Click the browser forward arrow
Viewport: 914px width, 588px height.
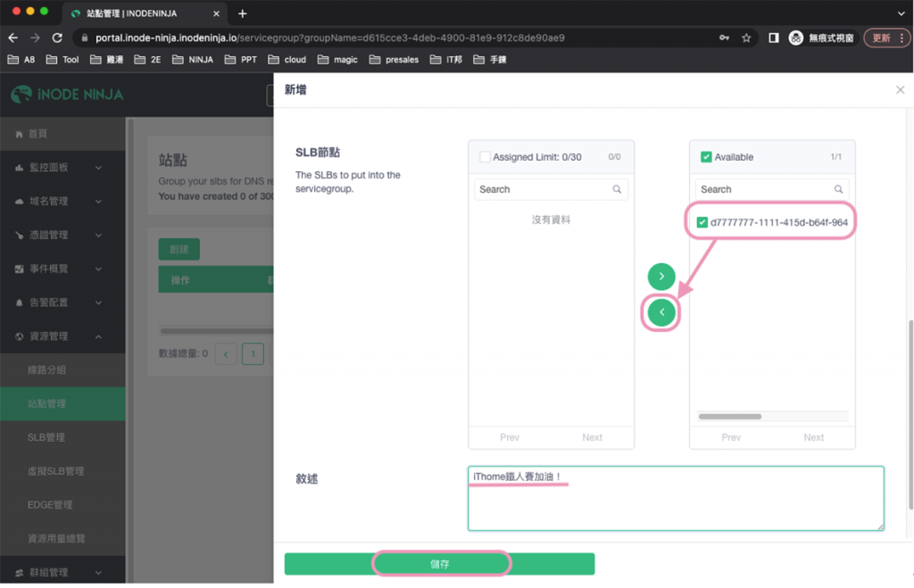(x=35, y=37)
